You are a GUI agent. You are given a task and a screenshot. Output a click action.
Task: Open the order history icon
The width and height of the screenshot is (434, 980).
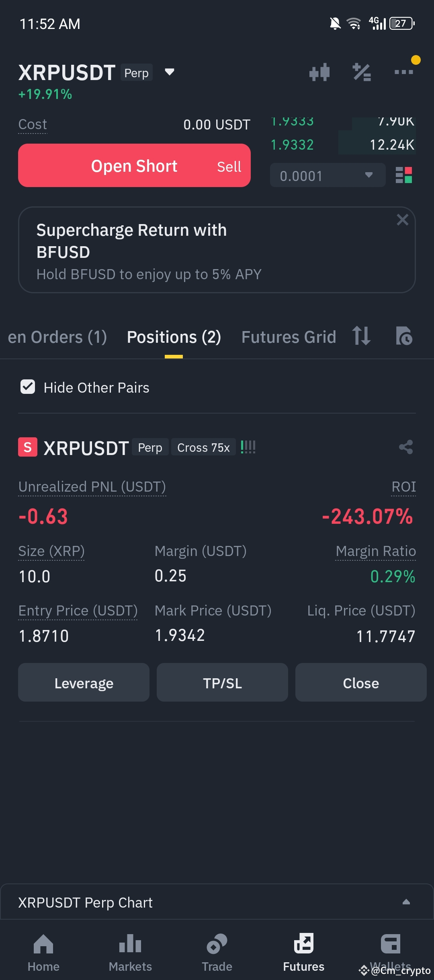(x=404, y=336)
